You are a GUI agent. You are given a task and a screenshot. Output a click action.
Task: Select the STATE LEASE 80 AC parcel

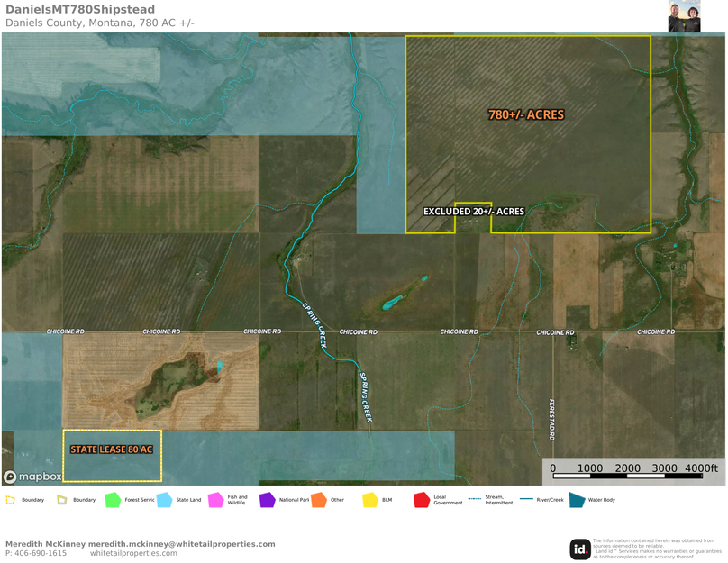(x=112, y=449)
